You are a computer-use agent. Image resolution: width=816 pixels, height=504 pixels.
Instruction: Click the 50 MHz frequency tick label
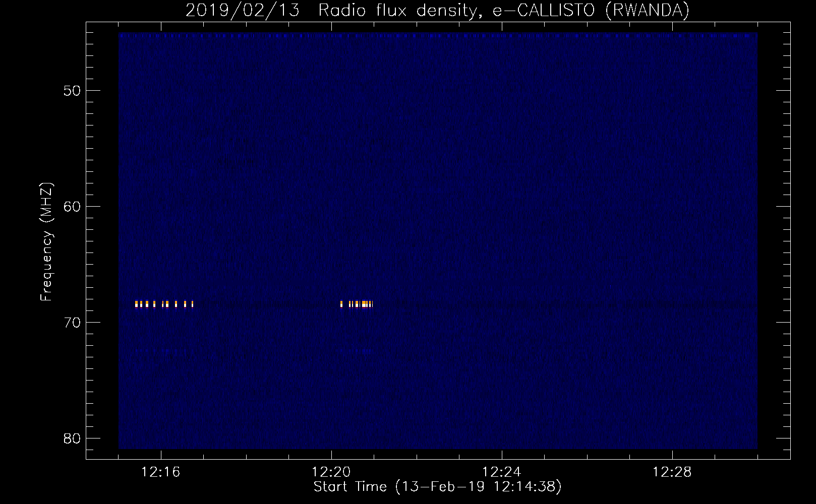[x=72, y=91]
